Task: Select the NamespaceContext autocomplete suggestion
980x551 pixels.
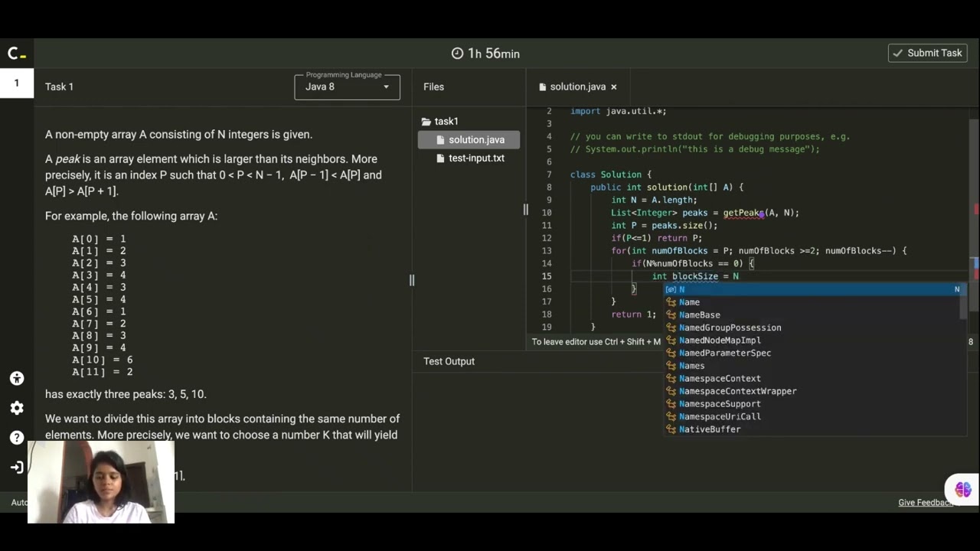Action: coord(813,379)
